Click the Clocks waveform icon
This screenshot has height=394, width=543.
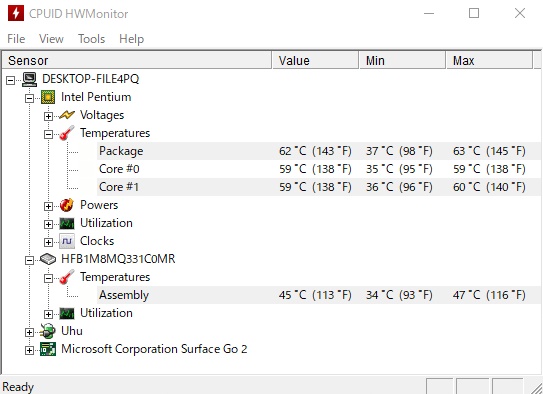point(67,241)
